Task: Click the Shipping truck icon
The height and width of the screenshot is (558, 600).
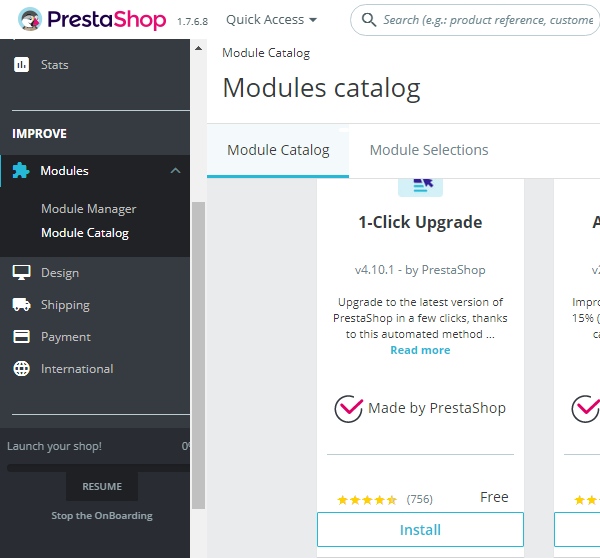Action: [21, 305]
